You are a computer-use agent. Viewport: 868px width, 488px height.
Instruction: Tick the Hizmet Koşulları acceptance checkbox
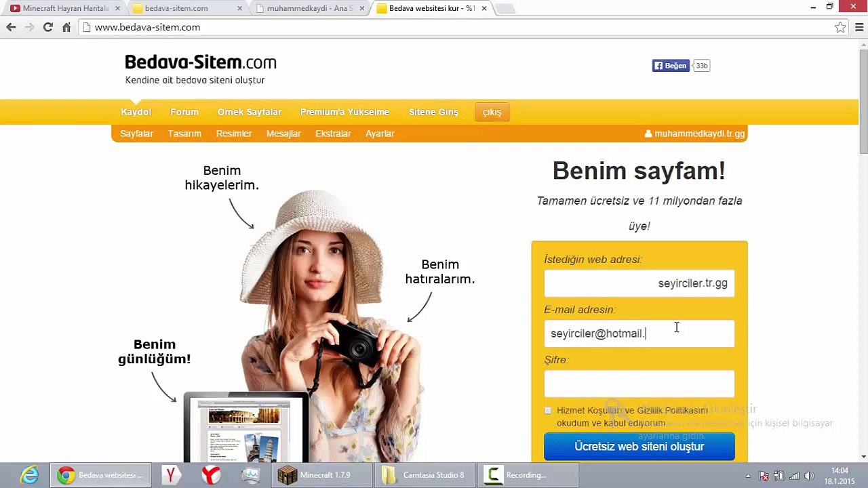tap(548, 411)
